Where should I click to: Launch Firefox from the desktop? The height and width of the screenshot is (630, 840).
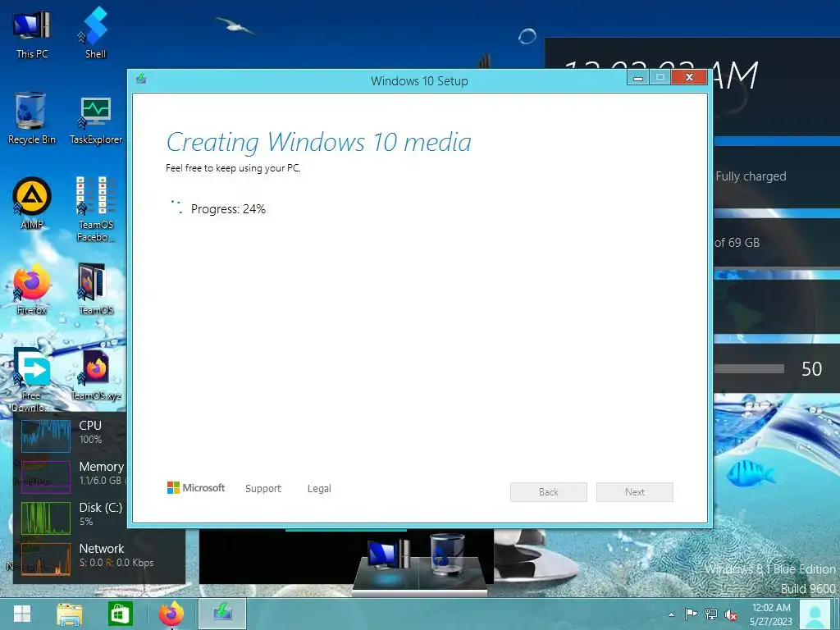click(32, 289)
